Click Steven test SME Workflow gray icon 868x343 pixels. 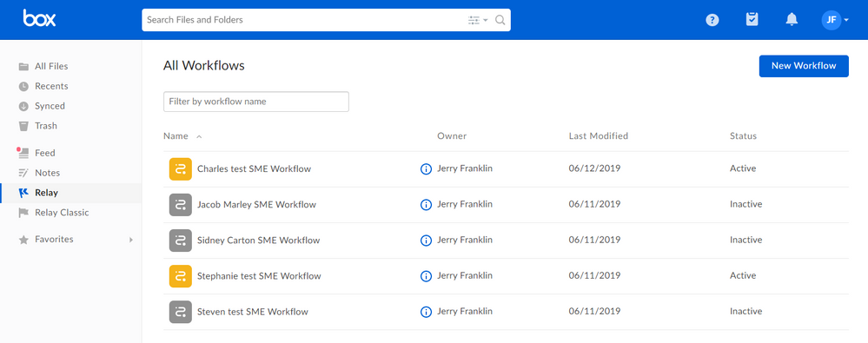(181, 312)
